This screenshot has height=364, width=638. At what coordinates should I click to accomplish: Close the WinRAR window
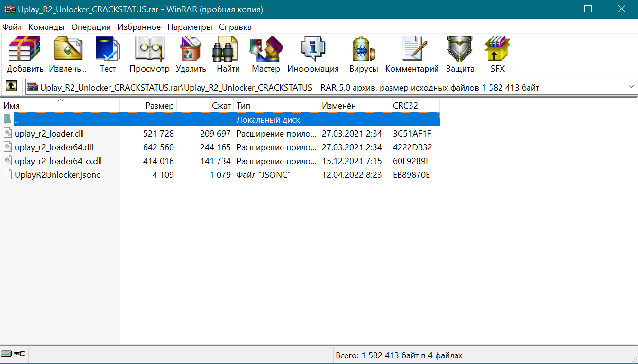(621, 9)
